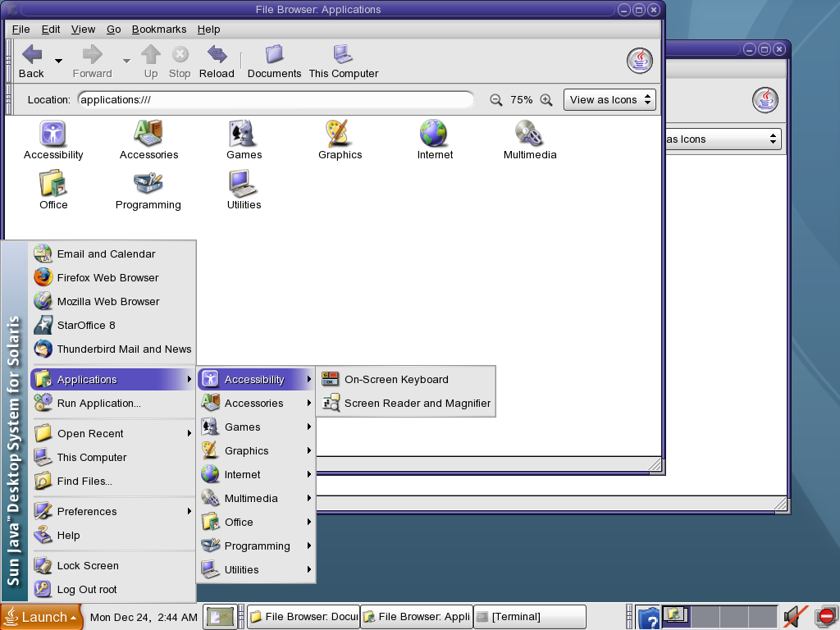Open Mozilla Web Browser
840x630 pixels.
coord(112,301)
